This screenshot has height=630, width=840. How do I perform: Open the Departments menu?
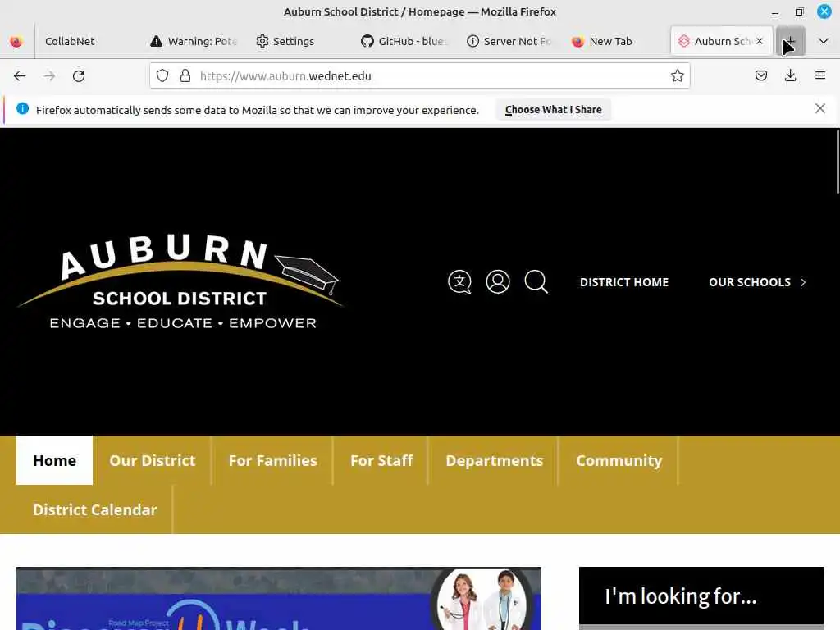click(494, 461)
